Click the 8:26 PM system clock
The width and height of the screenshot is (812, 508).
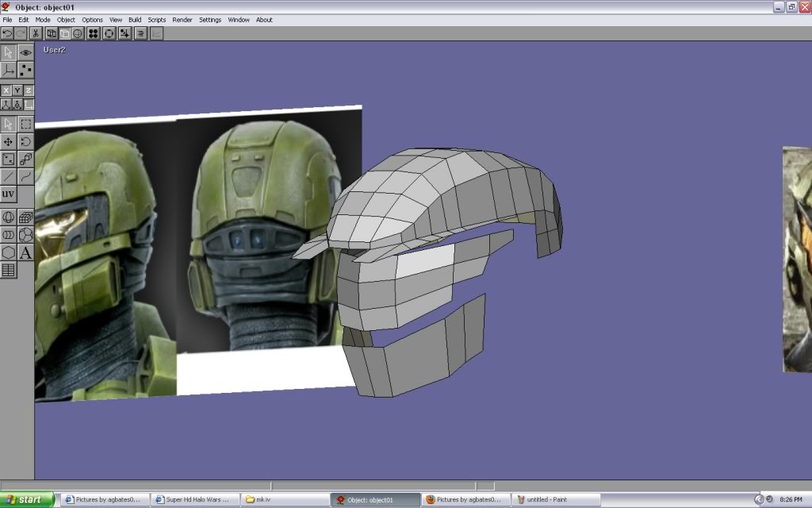pos(791,500)
